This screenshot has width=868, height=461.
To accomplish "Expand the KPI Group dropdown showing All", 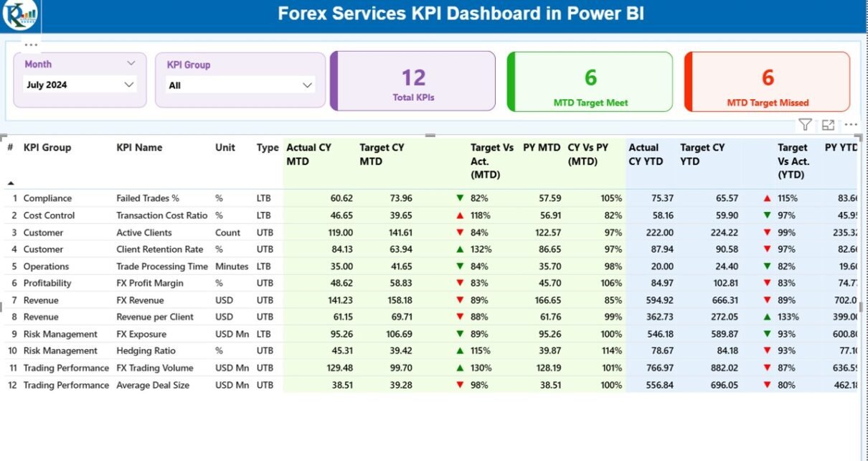I will [240, 85].
